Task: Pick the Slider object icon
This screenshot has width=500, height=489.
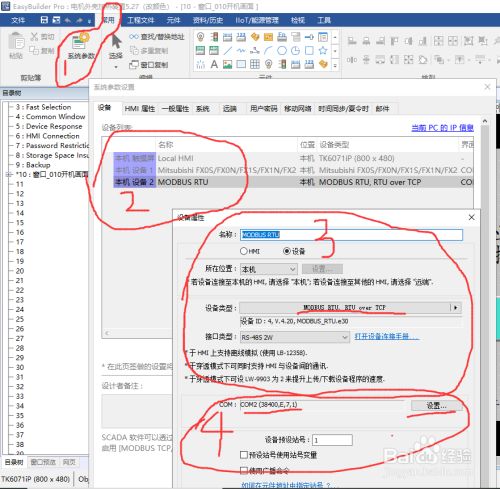Action: (x=309, y=37)
